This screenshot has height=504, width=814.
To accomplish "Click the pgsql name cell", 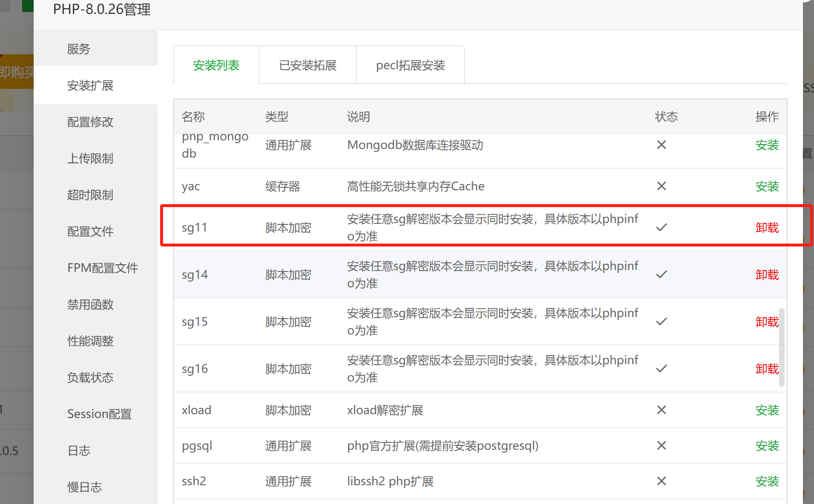I will click(197, 446).
